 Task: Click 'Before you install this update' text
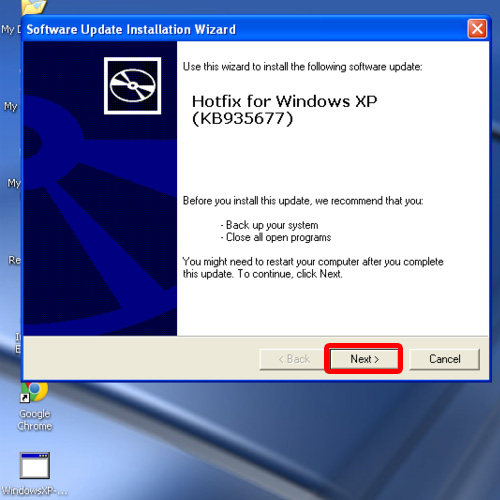coord(303,201)
